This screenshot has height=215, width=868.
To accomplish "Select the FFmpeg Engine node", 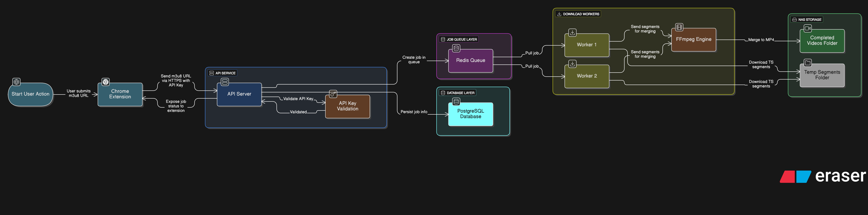I will click(x=694, y=39).
